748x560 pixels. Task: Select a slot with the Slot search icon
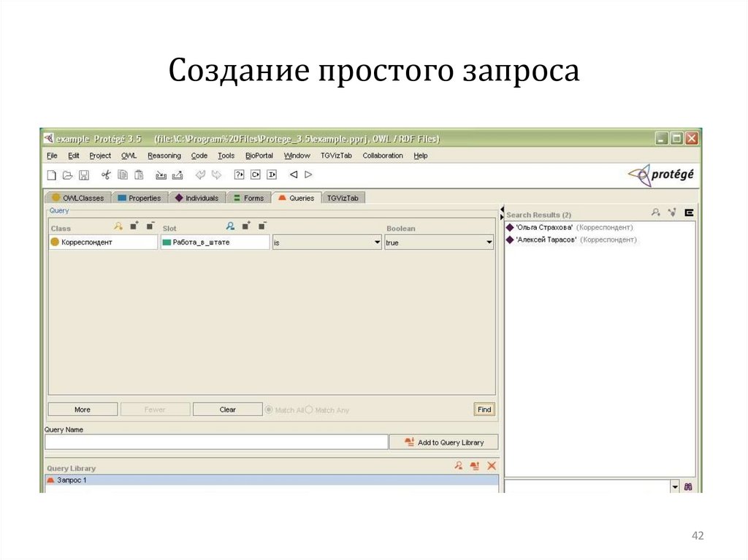[x=230, y=226]
